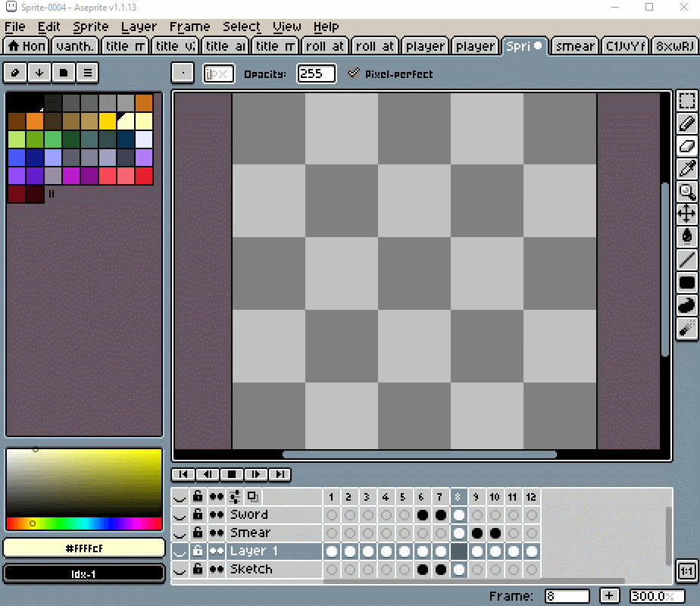Viewport: 700px width, 606px height.
Task: Hide the Sword layer visibility eye
Action: click(180, 515)
